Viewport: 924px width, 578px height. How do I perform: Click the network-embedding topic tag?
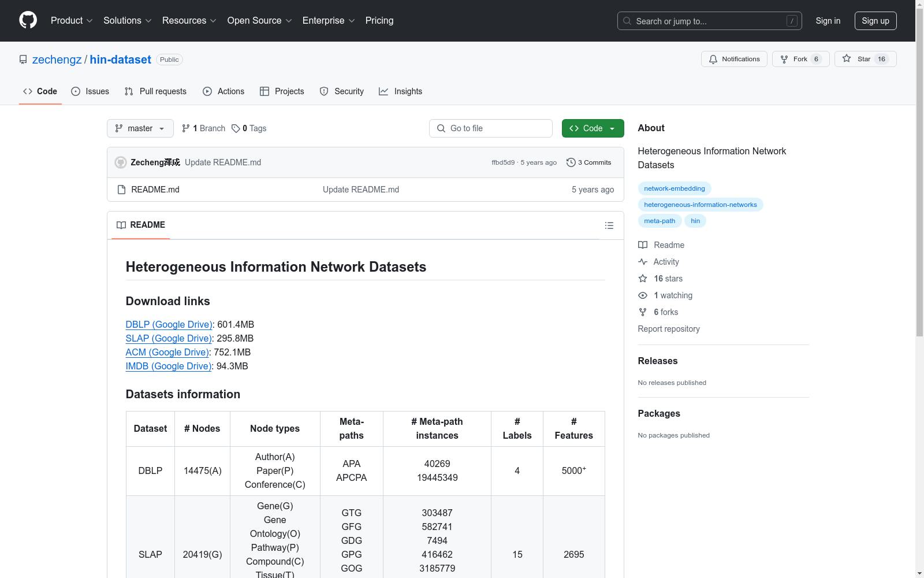[x=675, y=188]
